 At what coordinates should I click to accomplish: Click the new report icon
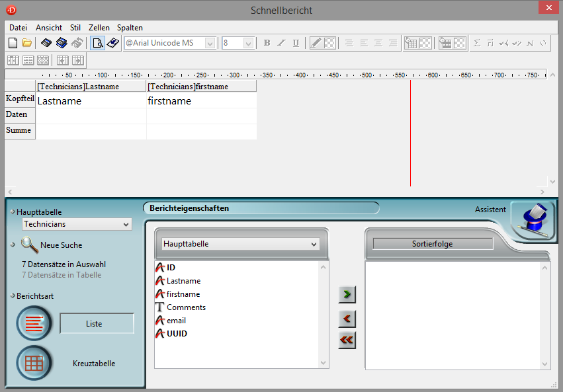[x=13, y=43]
